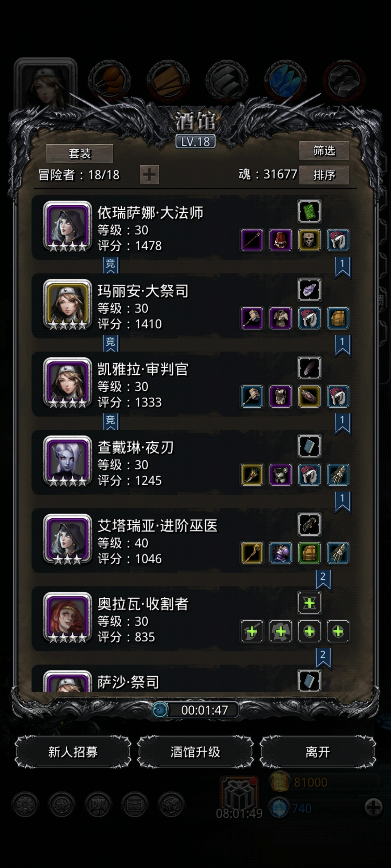Tap the feather item of 凯雅拉·审判官
391x868 pixels.
tap(309, 368)
